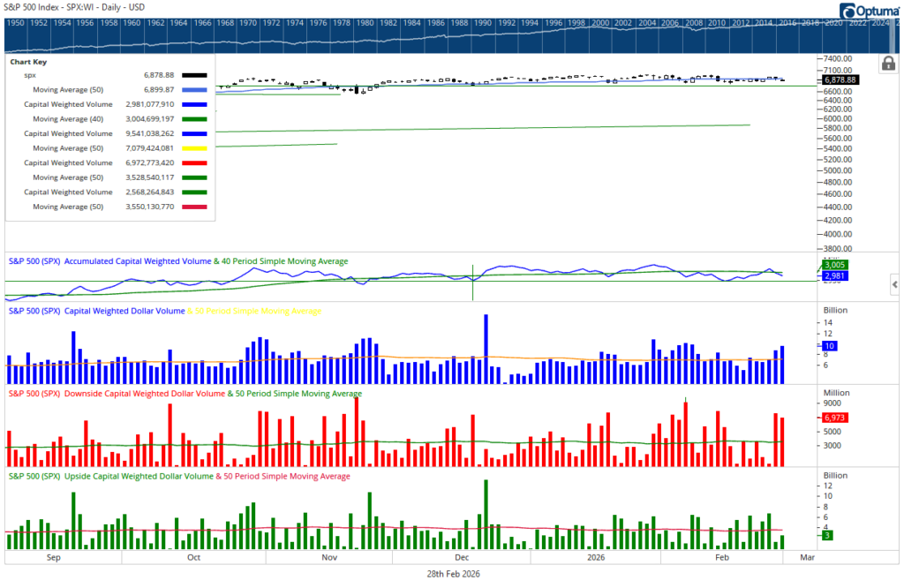Image resolution: width=904 pixels, height=588 pixels.
Task: Expand the side panel arrow on right edge
Action: click(x=895, y=284)
